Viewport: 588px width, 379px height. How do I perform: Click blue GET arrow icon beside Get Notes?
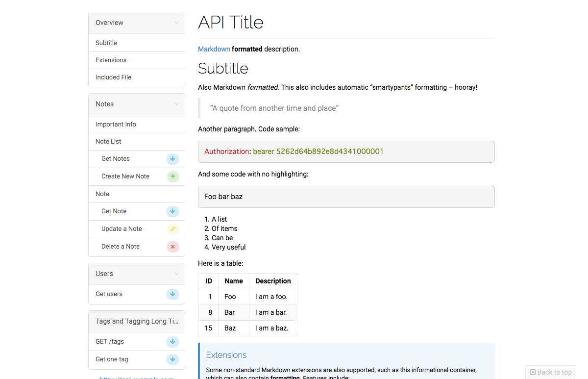172,159
